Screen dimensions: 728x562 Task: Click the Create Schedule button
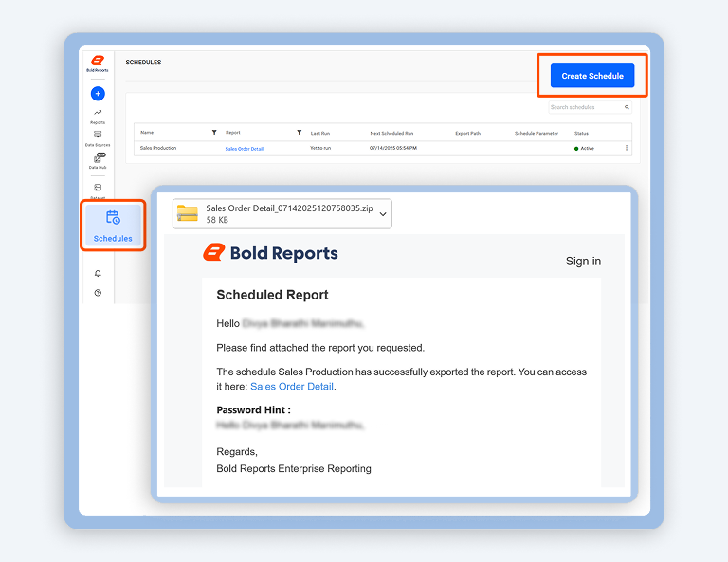592,76
